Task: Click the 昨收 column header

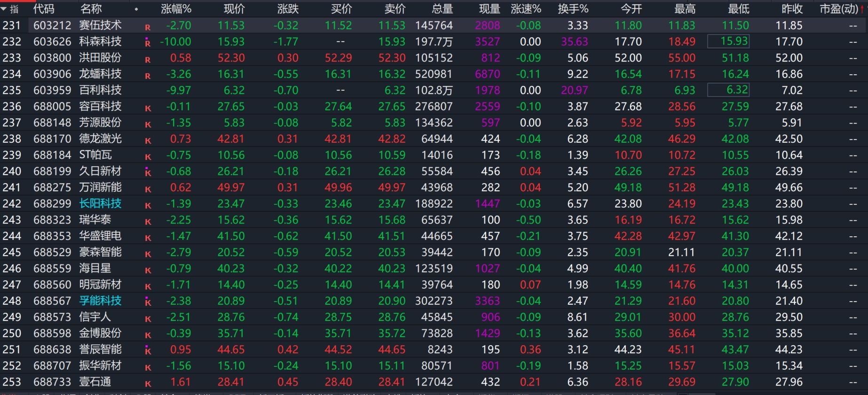Action: pyautogui.click(x=792, y=9)
